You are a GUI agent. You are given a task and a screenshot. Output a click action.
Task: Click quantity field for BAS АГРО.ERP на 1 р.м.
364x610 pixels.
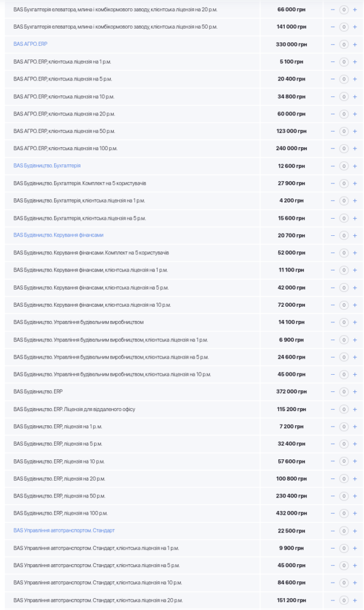[x=344, y=62]
